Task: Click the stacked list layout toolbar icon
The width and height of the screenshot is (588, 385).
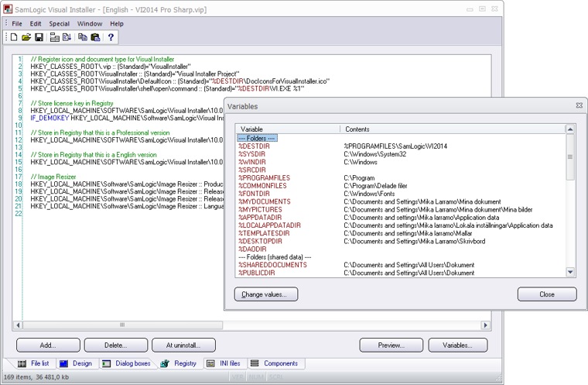Action: pyautogui.click(x=55, y=37)
